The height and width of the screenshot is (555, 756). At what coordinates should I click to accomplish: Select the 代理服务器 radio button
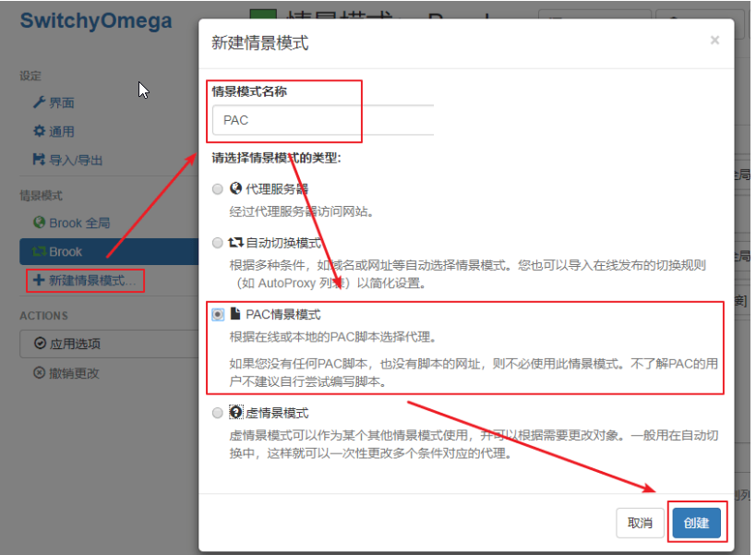[218, 189]
